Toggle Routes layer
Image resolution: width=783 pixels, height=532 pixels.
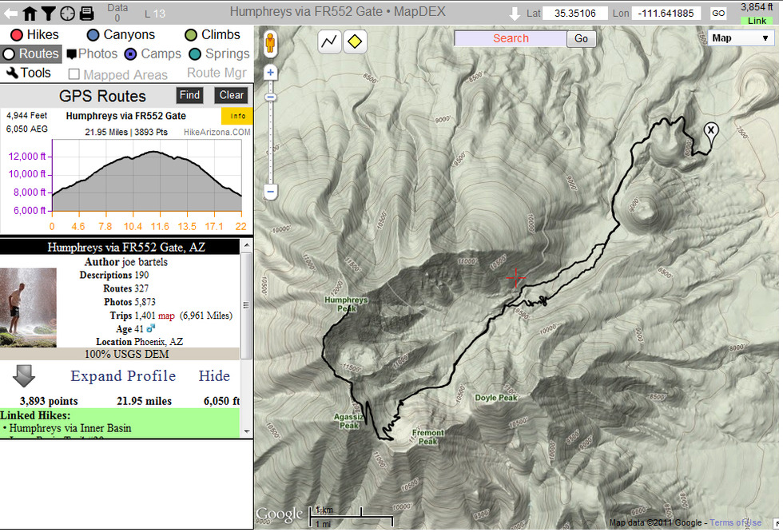tap(31, 54)
